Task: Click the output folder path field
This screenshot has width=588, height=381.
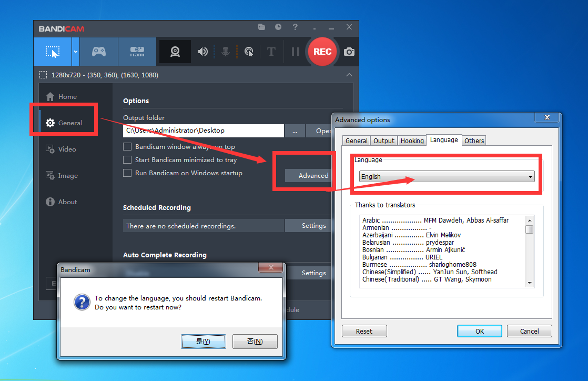Action: click(203, 131)
